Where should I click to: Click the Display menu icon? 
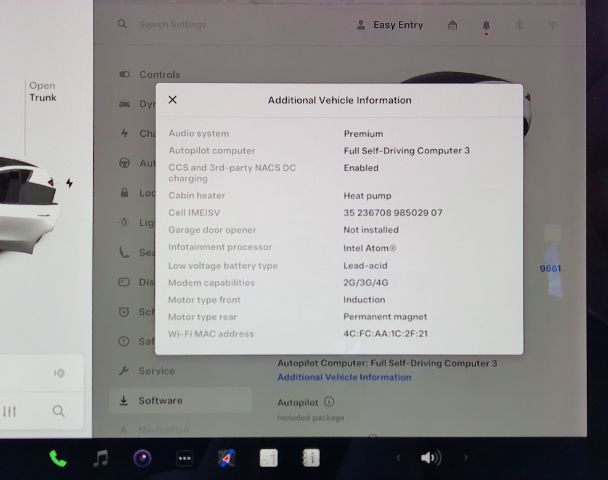pyautogui.click(x=124, y=282)
